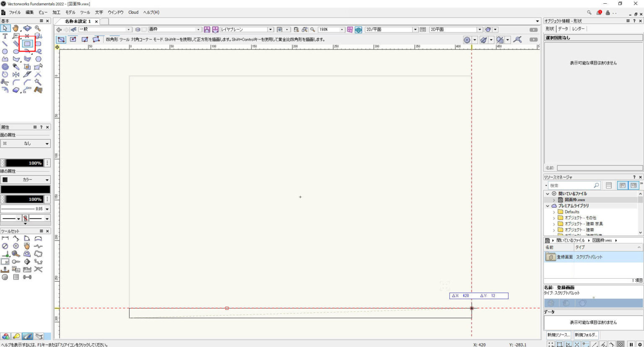This screenshot has width=644, height=347.
Task: Switch rectangle tool to center mode
Action: point(73,39)
